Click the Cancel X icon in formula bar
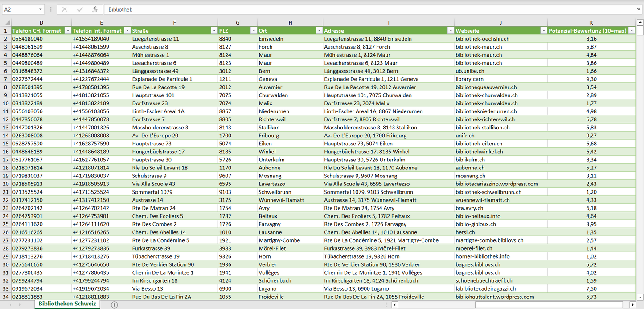Image resolution: width=644 pixels, height=309 pixels. click(65, 9)
